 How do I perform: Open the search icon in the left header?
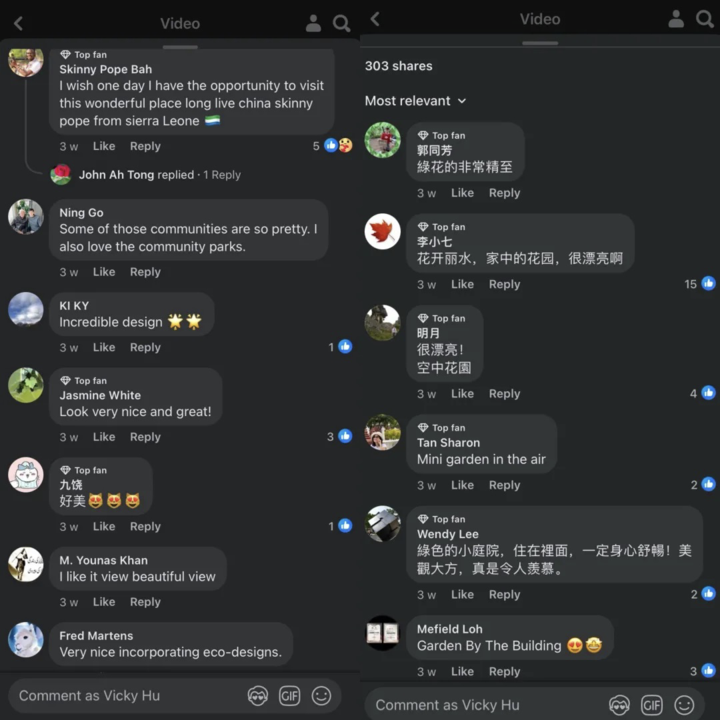tap(342, 23)
